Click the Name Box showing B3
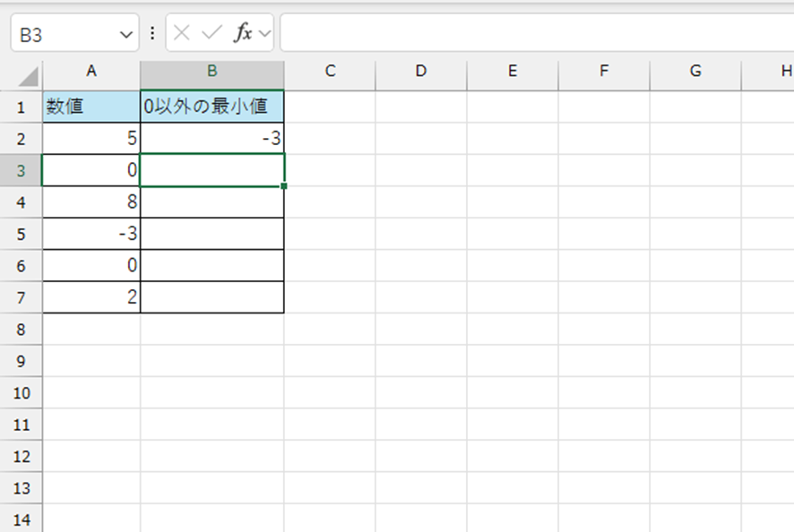This screenshot has height=532, width=794. (x=63, y=34)
